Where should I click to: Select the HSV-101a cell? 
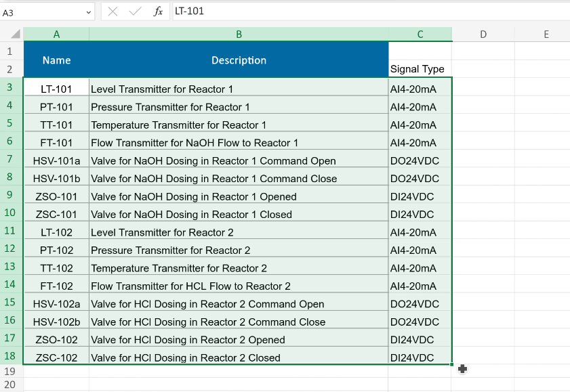click(56, 161)
